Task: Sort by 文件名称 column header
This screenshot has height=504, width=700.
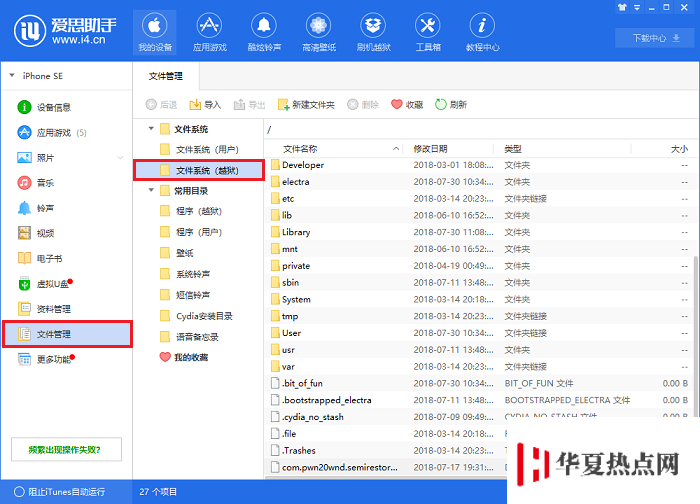Action: tap(334, 149)
